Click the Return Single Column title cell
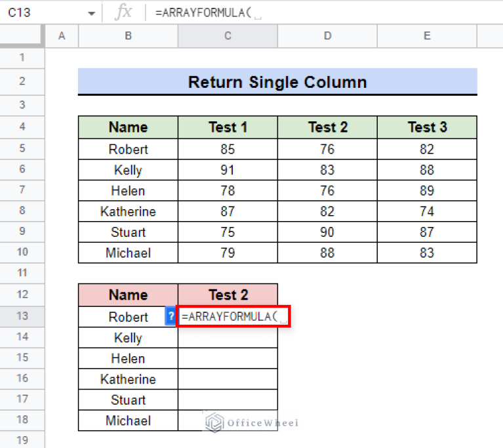503x448 pixels. (x=277, y=82)
